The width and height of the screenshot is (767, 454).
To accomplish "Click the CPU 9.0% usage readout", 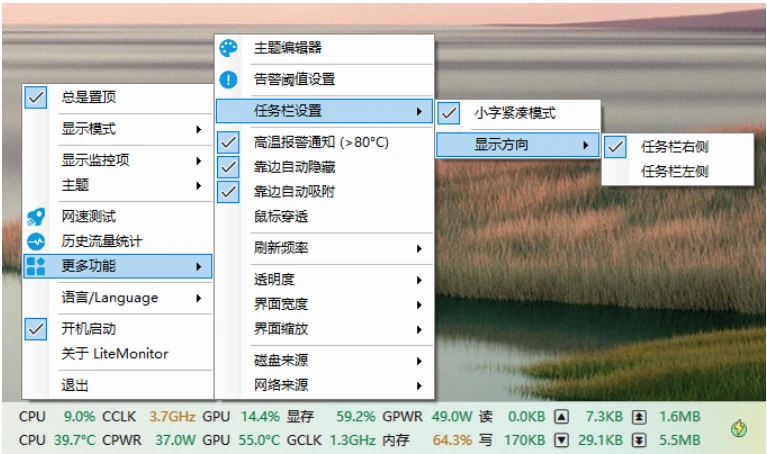I will tap(79, 416).
